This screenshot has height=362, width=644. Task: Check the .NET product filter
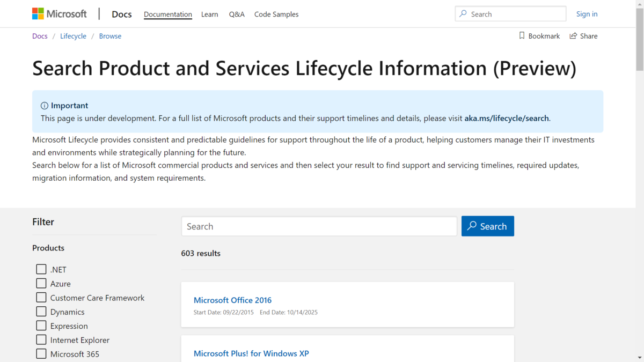click(41, 269)
